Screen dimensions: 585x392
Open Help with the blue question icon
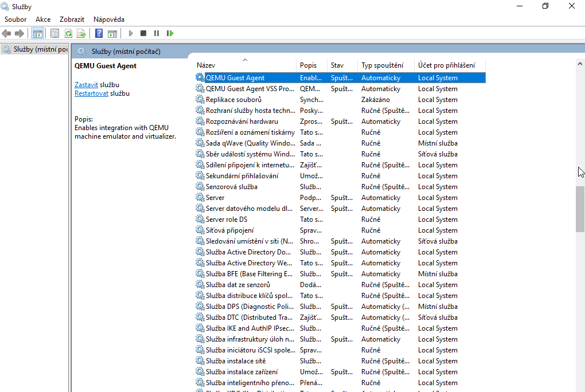(99, 34)
